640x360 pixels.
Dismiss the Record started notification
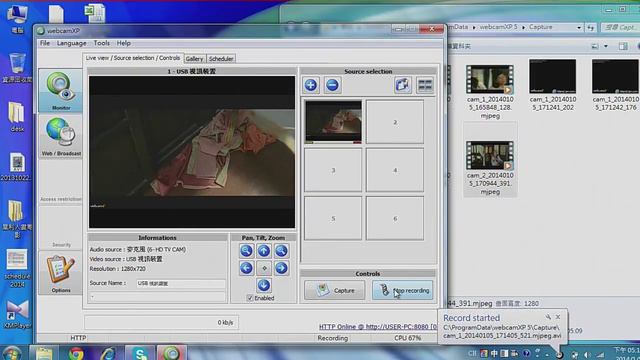click(558, 317)
